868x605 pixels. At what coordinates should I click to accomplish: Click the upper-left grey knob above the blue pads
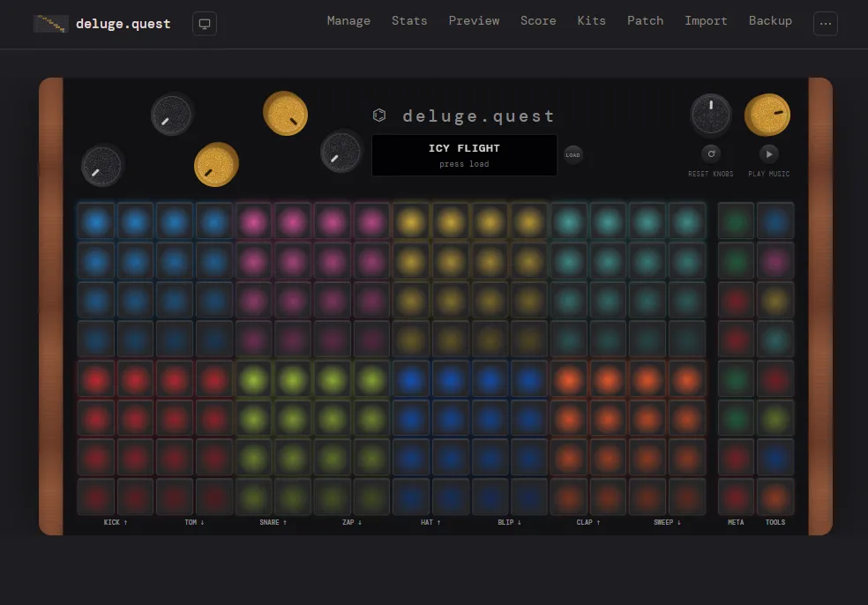click(172, 116)
